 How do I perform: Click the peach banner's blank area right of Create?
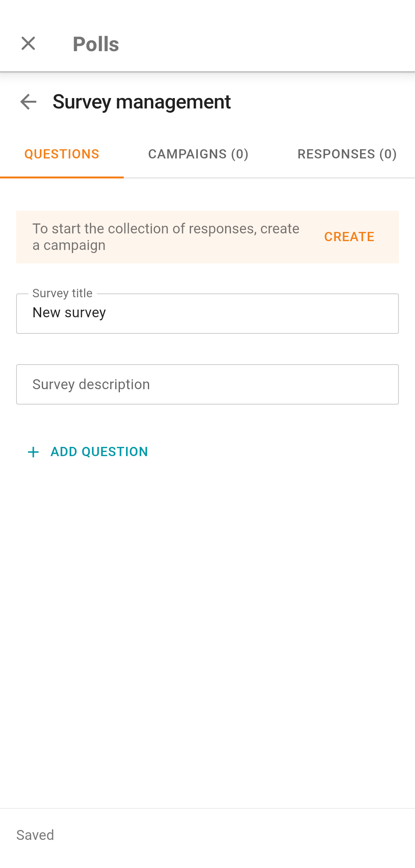389,237
